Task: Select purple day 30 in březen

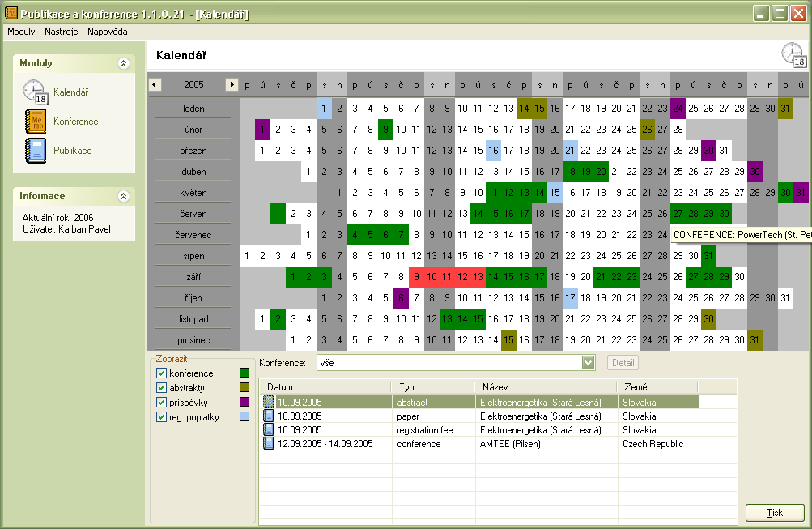Action: (708, 150)
